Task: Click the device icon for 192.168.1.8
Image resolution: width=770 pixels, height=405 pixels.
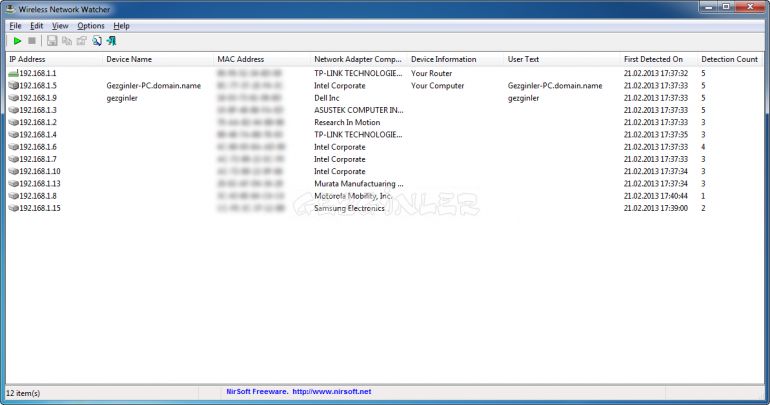Action: click(13, 196)
